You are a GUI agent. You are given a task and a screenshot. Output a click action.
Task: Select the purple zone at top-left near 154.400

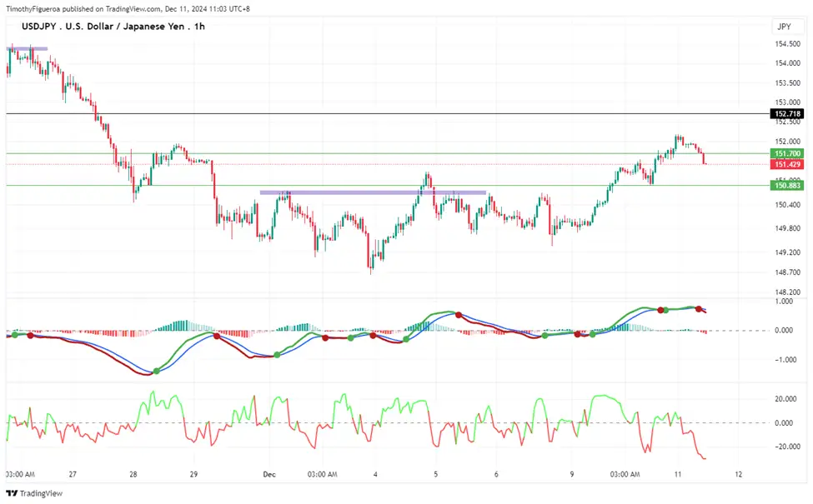[x=27, y=48]
